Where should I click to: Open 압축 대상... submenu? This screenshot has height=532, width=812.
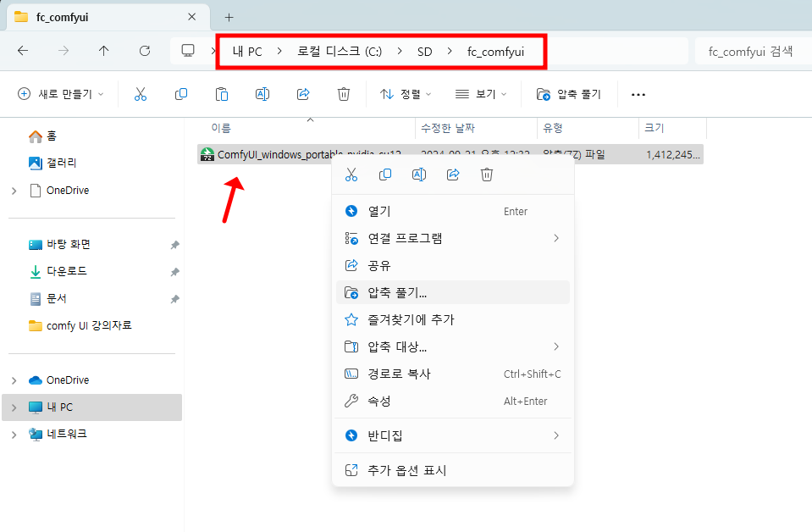[453, 346]
